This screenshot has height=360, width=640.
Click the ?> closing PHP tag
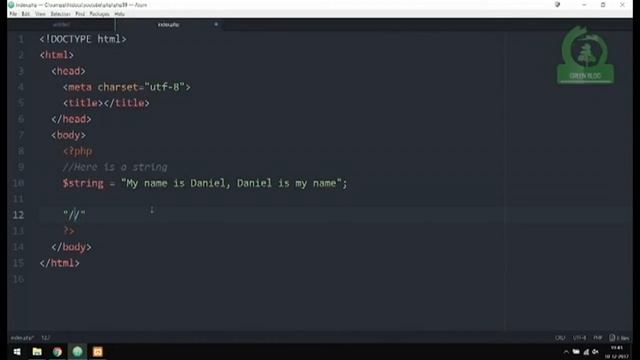(x=69, y=231)
